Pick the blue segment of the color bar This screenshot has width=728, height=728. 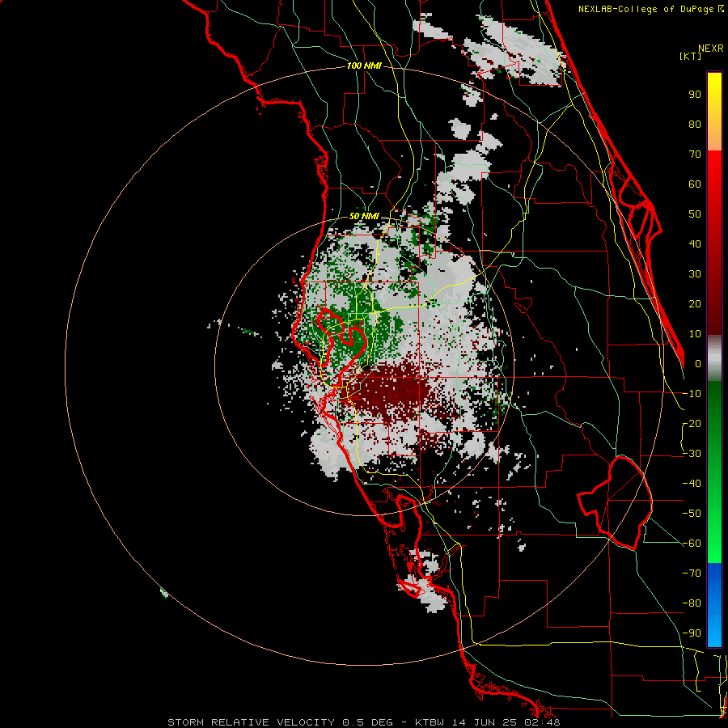(x=714, y=605)
